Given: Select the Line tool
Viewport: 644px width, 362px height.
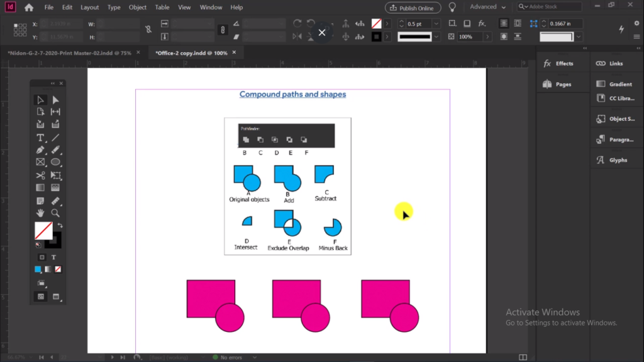Looking at the screenshot, I should 55,138.
